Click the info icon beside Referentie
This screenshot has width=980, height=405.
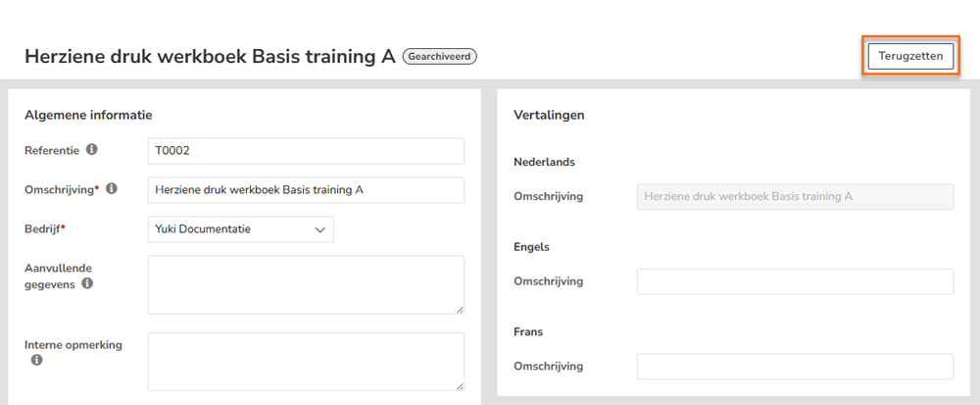click(x=92, y=150)
